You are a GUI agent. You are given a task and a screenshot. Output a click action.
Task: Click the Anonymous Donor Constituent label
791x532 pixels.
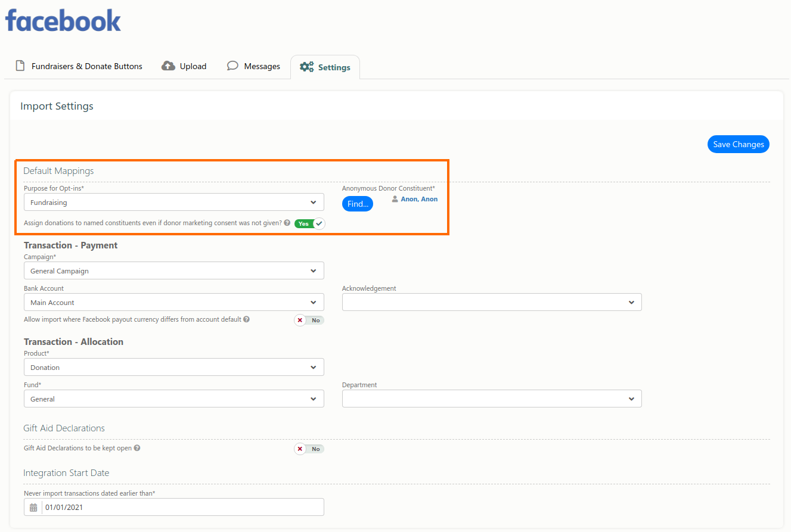click(x=389, y=188)
